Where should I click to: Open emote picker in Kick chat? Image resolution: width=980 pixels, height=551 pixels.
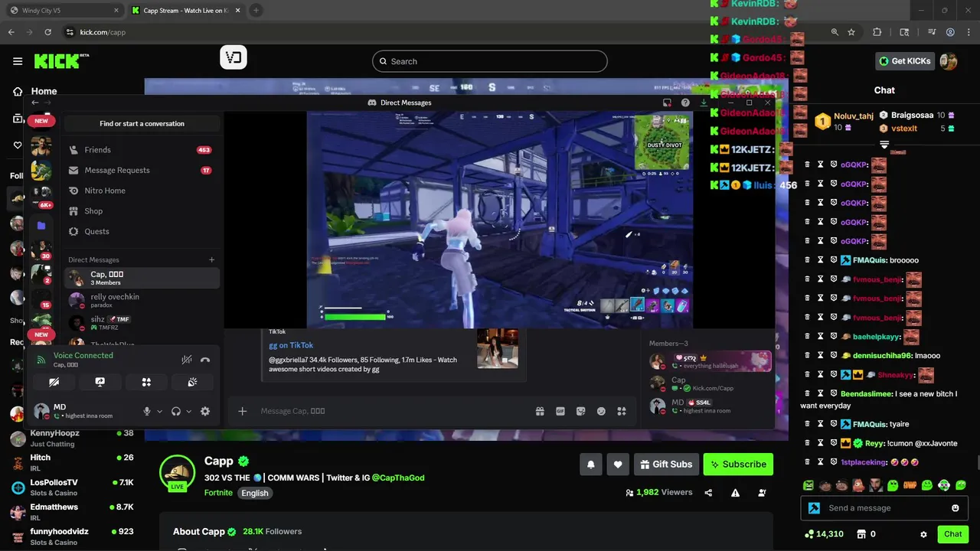[x=955, y=508]
